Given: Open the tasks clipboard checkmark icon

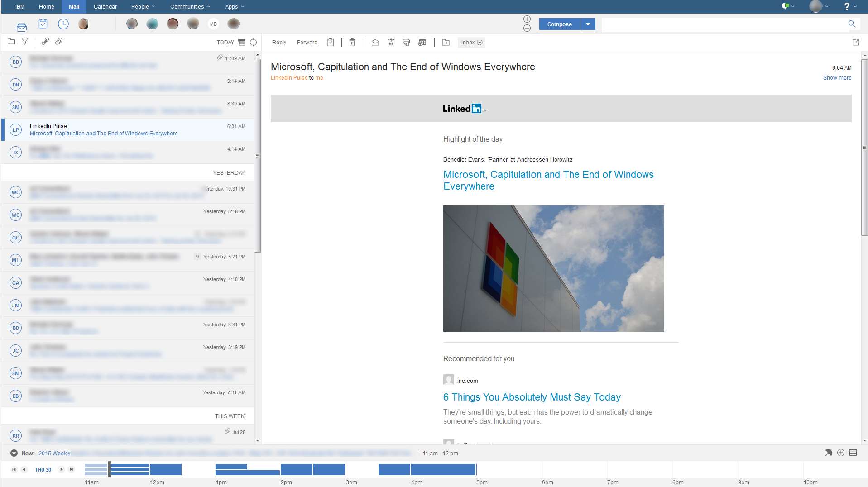Looking at the screenshot, I should click(x=43, y=24).
